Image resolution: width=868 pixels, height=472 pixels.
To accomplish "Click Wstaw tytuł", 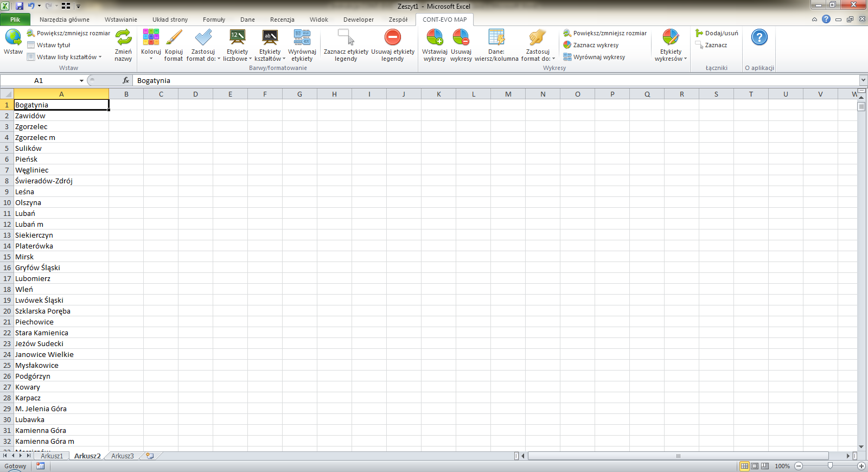I will tap(48, 45).
